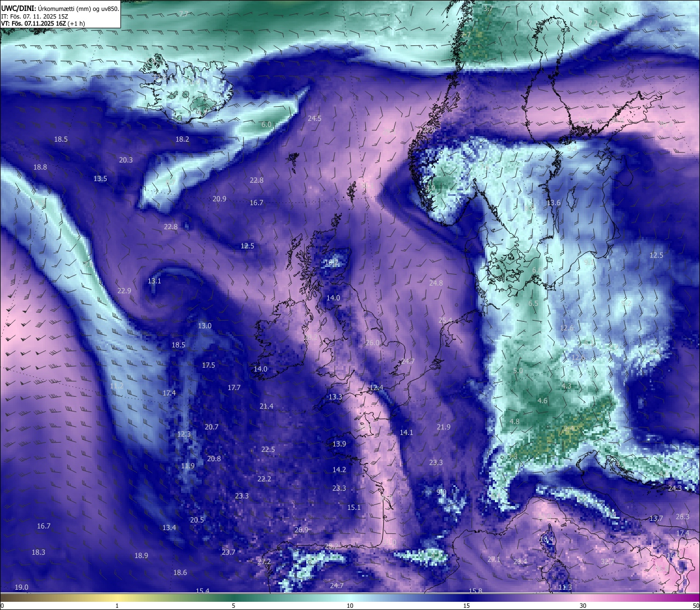Click the 18.2 value south of Iceland
The height and width of the screenshot is (610, 700).
click(x=182, y=140)
